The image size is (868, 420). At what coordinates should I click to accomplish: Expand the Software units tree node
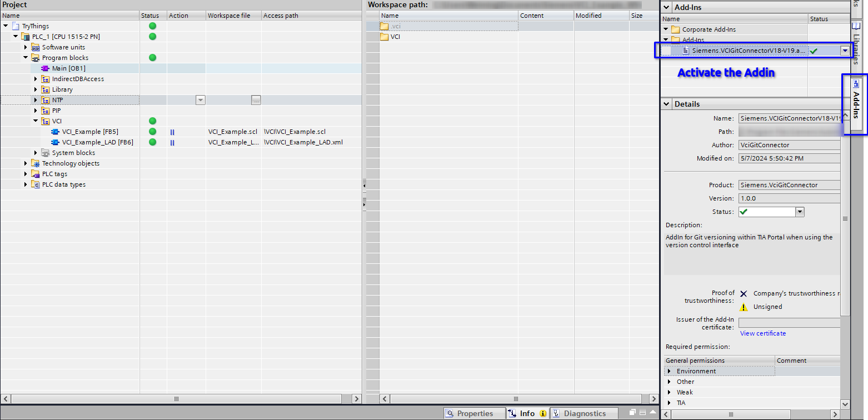click(26, 47)
